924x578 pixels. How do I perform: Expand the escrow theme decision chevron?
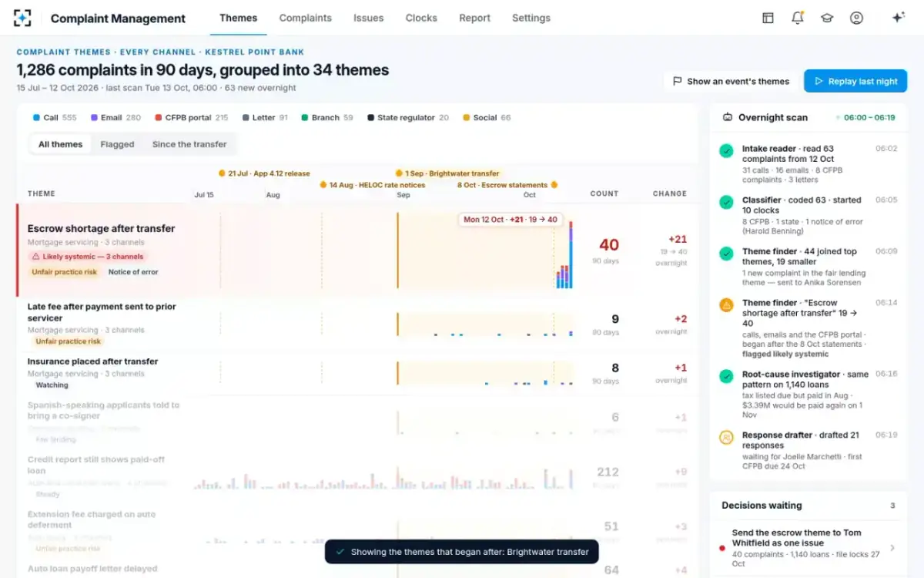[x=892, y=548]
